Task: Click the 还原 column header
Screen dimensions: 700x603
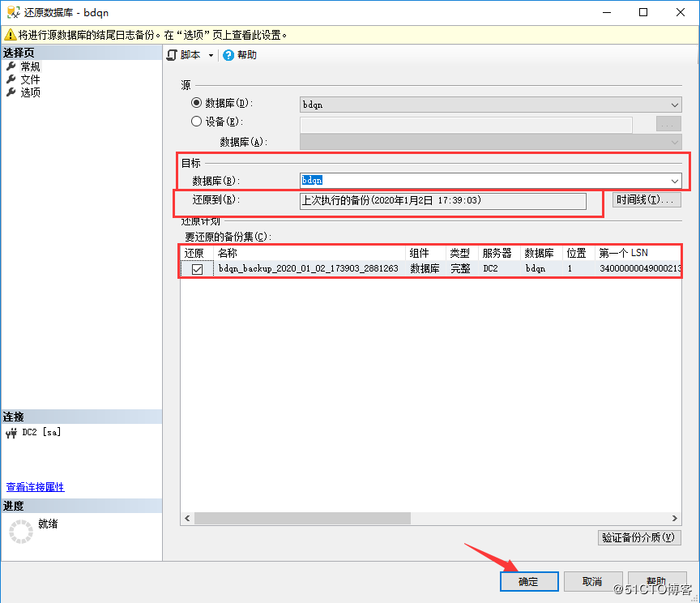Action: click(x=197, y=253)
